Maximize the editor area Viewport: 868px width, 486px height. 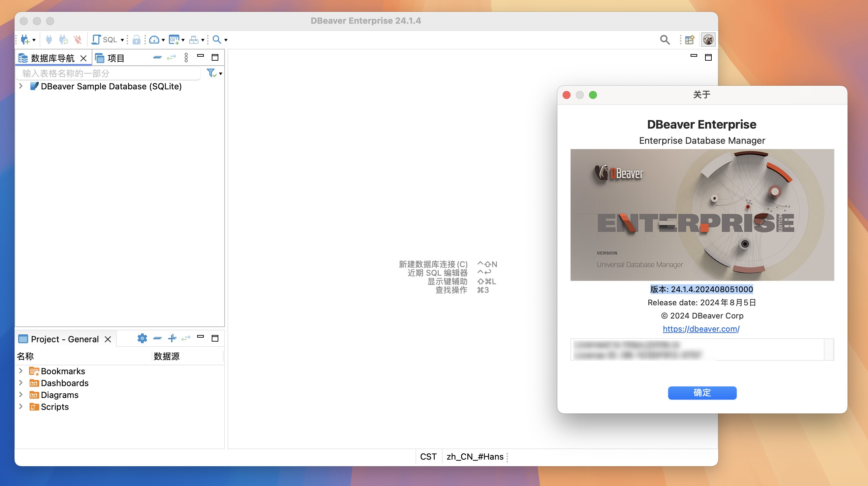708,58
